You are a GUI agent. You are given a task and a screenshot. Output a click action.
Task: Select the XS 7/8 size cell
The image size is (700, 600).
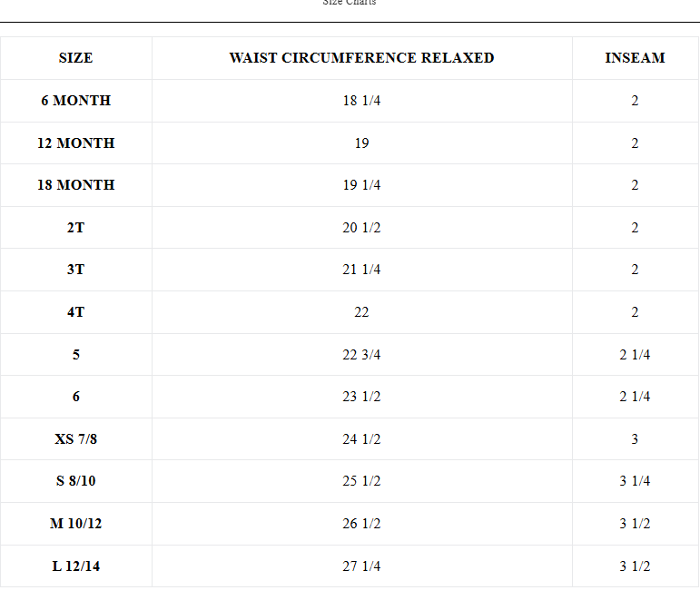76,438
